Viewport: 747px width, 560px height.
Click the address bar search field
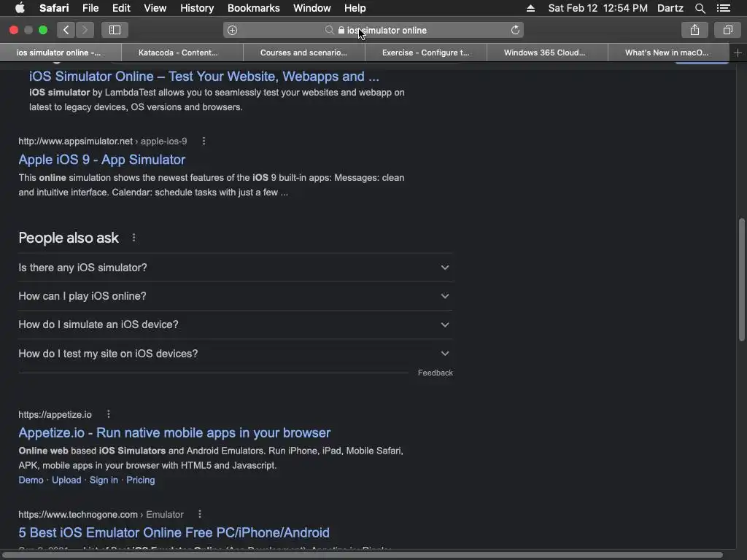(x=373, y=30)
